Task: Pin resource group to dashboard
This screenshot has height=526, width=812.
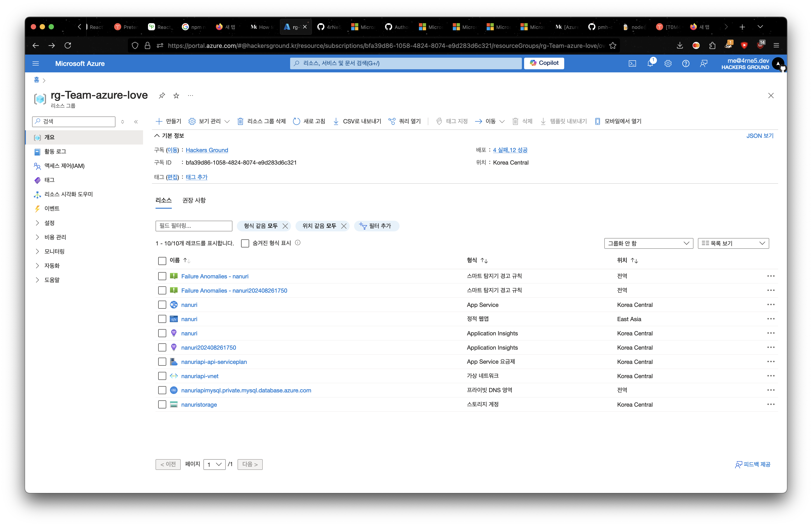Action: (x=162, y=96)
